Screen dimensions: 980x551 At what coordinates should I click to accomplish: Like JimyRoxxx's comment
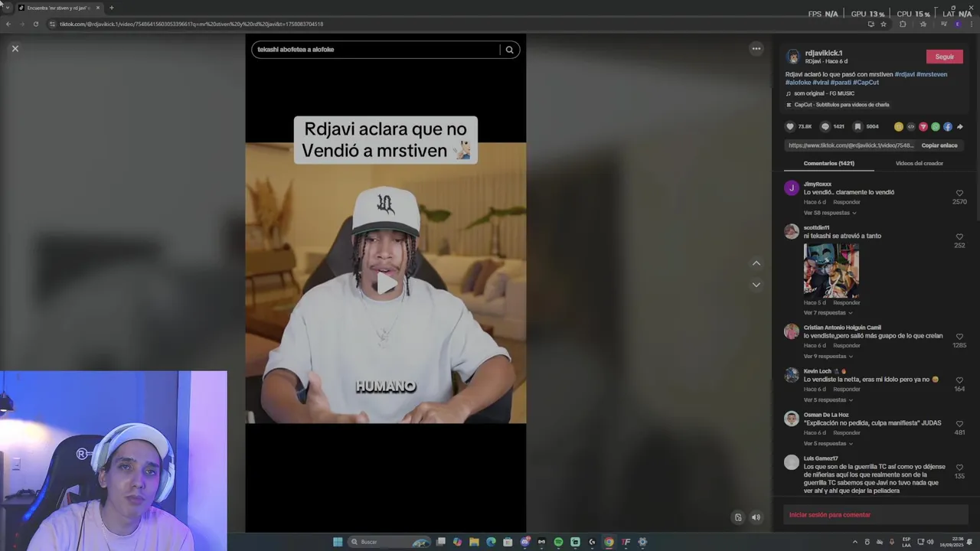(959, 194)
